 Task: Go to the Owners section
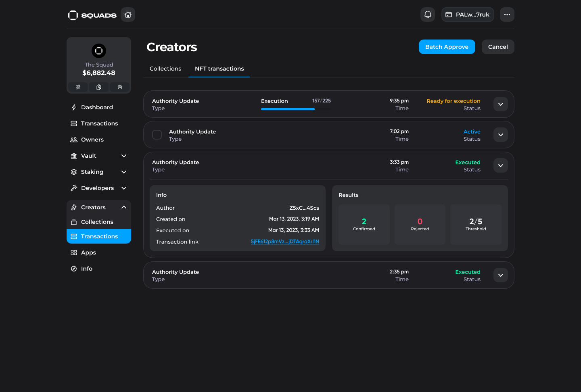[x=92, y=140]
